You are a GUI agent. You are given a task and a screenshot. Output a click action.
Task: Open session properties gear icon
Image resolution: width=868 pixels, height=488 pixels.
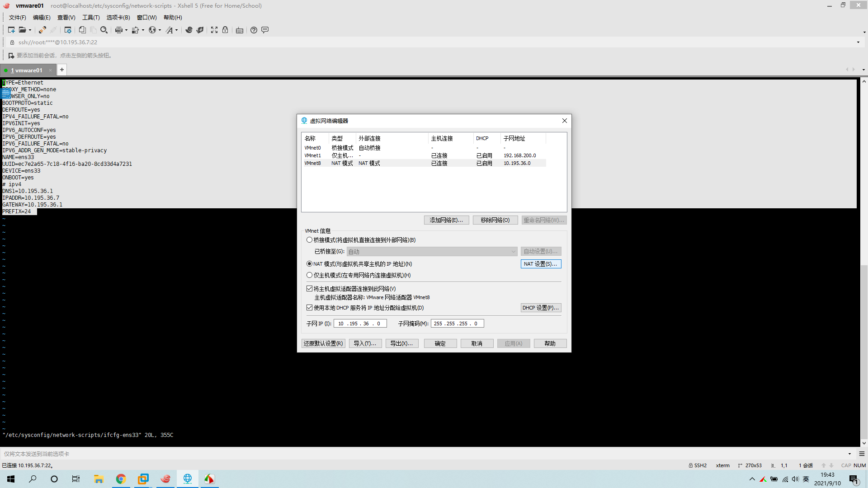point(68,30)
